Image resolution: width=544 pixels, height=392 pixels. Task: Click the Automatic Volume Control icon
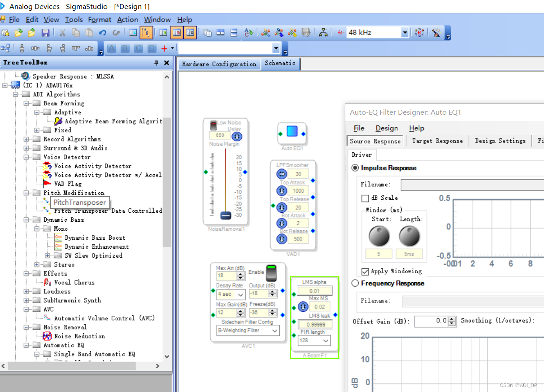47,318
